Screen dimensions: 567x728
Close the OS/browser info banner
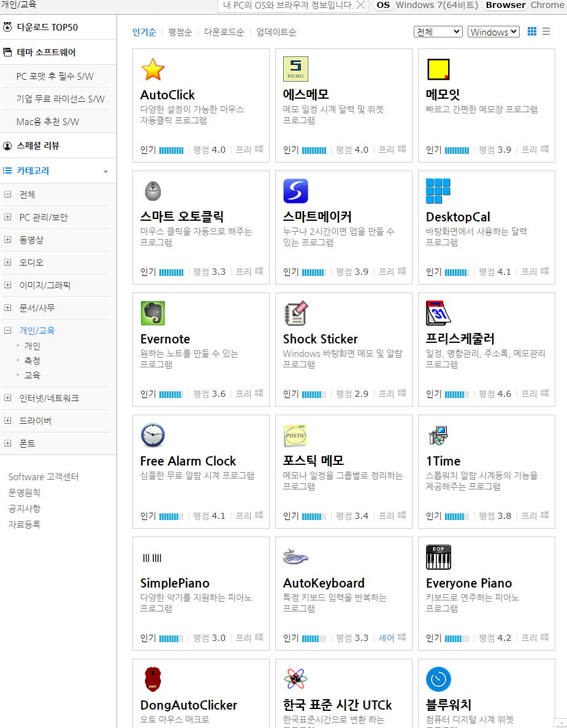[360, 5]
